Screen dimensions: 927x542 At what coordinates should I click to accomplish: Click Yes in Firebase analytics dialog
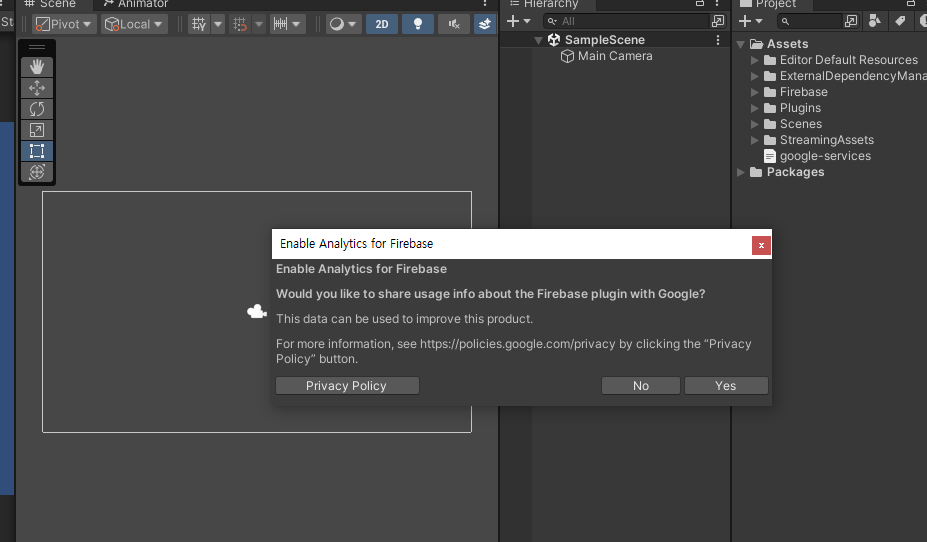coord(726,385)
